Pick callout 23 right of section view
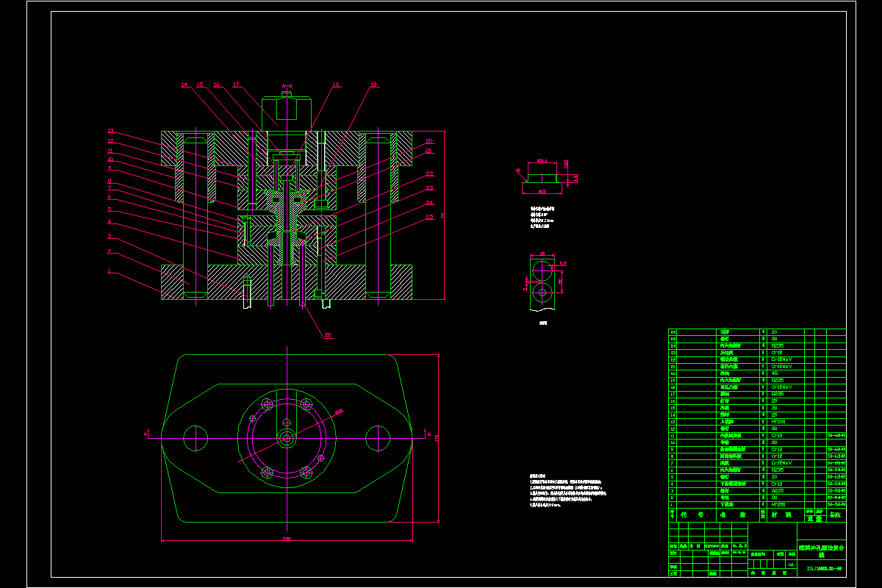Screen dimensions: 882x588 (x=429, y=187)
